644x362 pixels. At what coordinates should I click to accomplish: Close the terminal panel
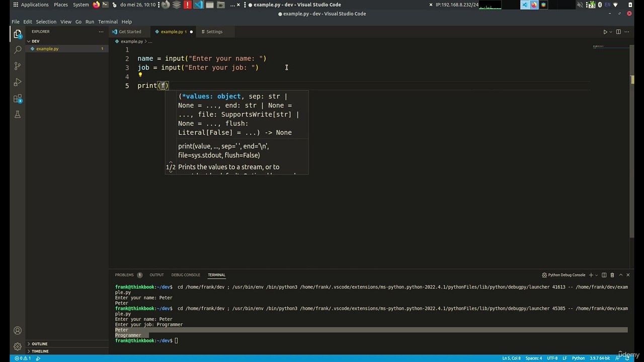click(628, 275)
